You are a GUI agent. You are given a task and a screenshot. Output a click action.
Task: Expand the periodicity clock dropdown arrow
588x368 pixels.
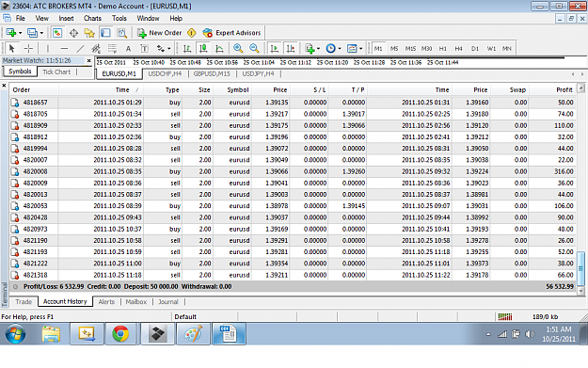click(x=340, y=48)
